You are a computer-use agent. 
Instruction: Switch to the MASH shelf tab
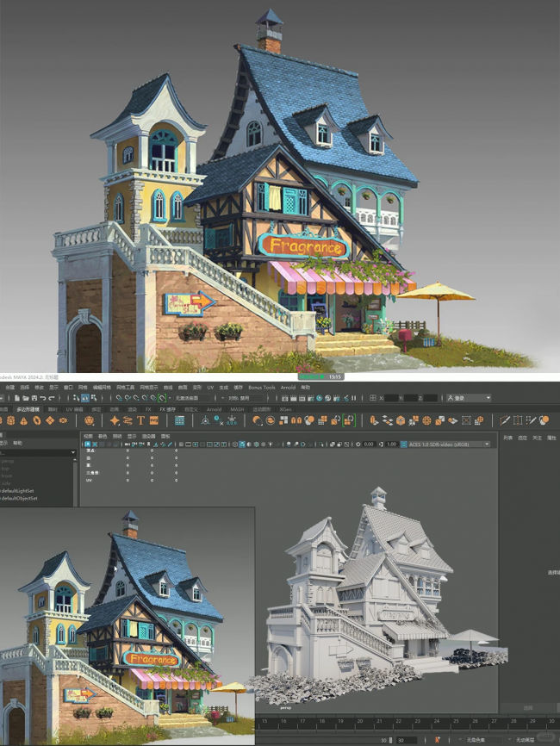coord(236,409)
